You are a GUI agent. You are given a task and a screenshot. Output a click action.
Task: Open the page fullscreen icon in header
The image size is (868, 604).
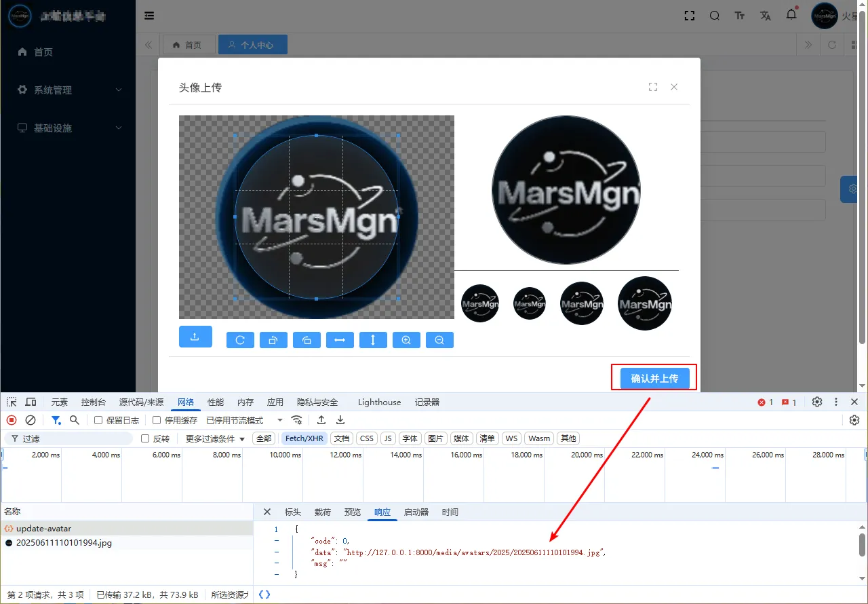[x=690, y=16]
